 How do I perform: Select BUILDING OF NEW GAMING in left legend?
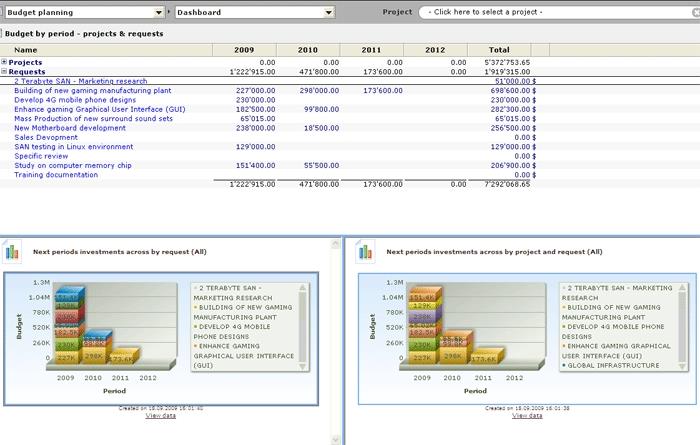click(x=243, y=312)
